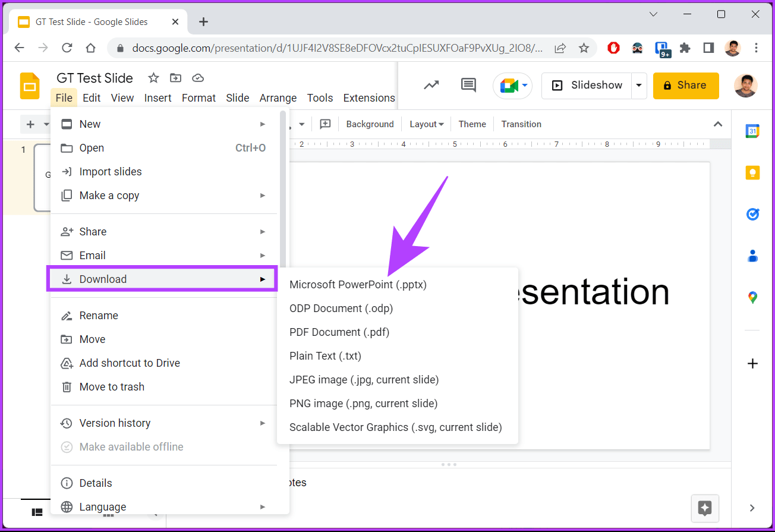Open Google Tasks from the side panel

752,214
